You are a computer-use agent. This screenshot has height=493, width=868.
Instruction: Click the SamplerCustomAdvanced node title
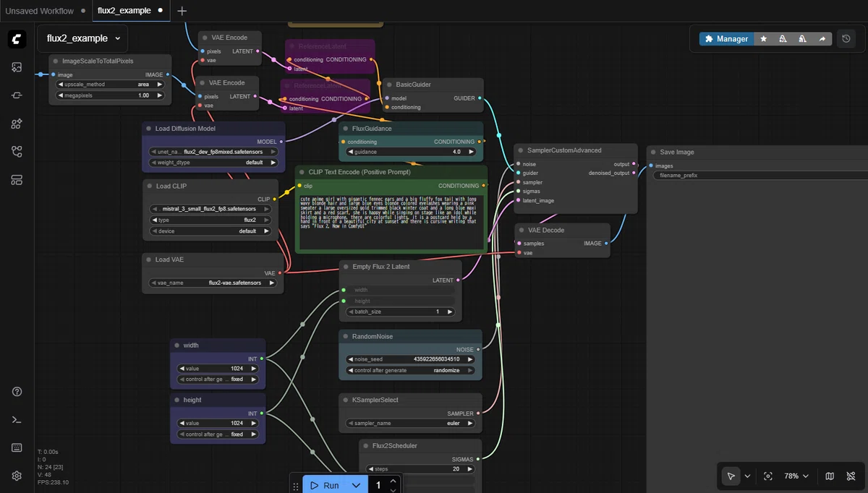pyautogui.click(x=564, y=150)
